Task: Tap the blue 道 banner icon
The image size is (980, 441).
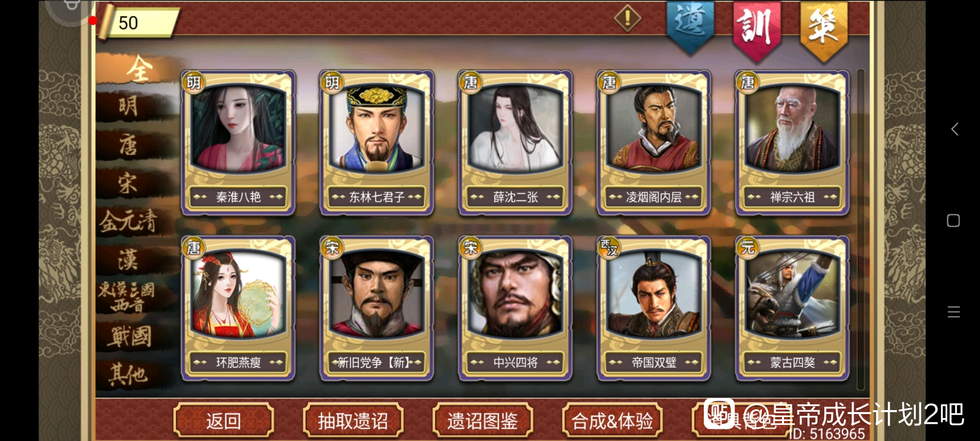Action: click(690, 26)
